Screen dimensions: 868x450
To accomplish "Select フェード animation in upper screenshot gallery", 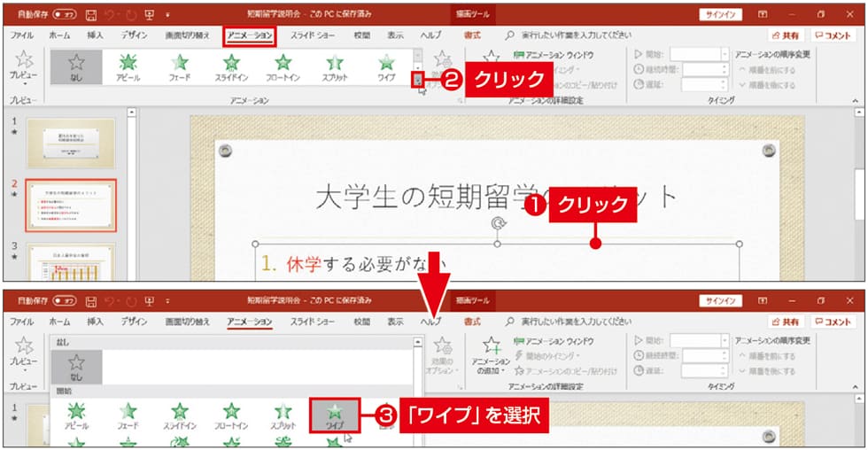I will pyautogui.click(x=179, y=67).
